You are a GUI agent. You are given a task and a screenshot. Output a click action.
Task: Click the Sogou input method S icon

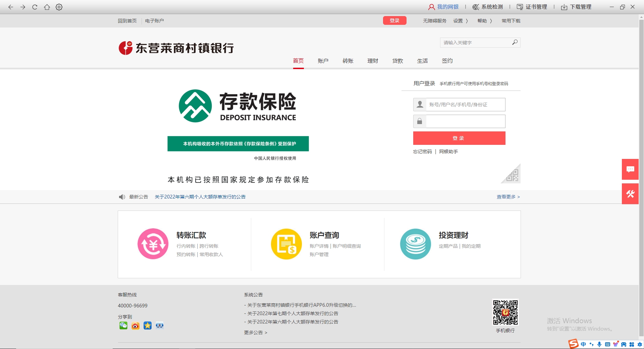click(x=574, y=344)
